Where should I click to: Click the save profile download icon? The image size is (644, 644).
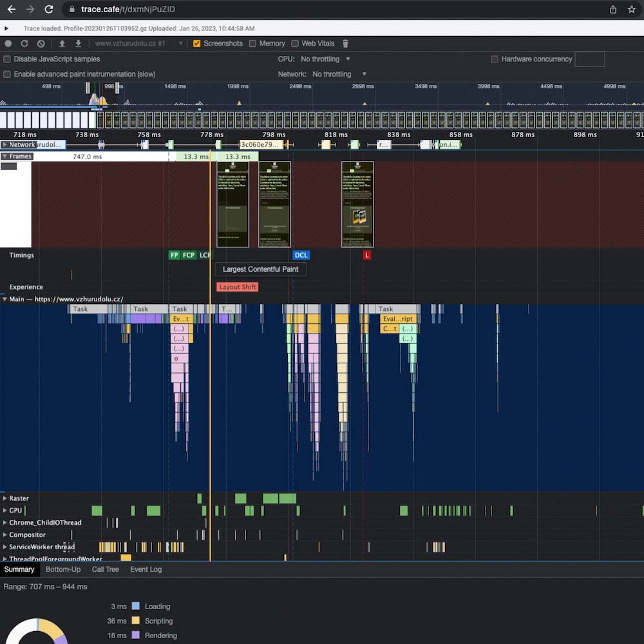78,44
